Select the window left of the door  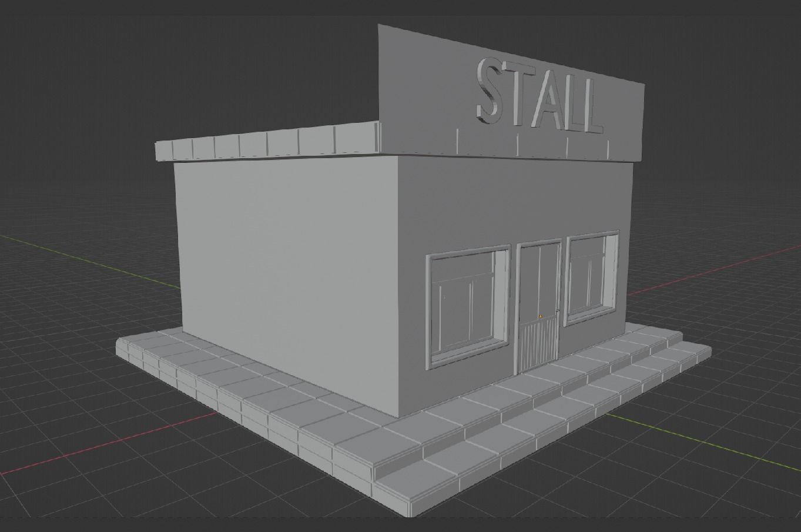[x=468, y=307]
